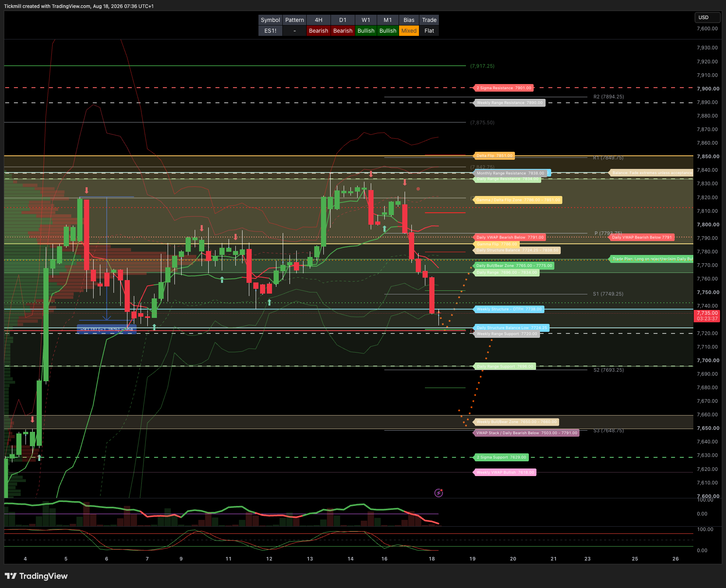
Task: Select the Daily Structure Balance 7724.25 - 7838.50 label
Action: 517,250
